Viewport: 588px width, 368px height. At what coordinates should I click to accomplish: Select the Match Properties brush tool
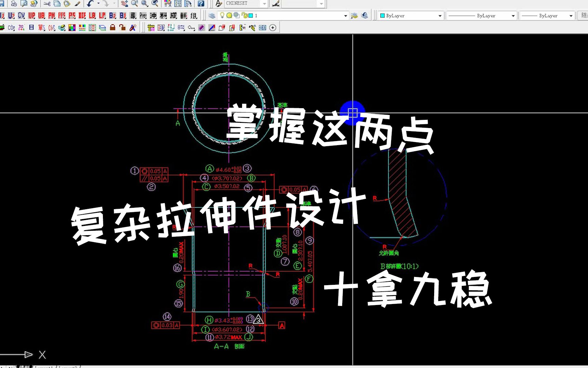click(x=77, y=4)
